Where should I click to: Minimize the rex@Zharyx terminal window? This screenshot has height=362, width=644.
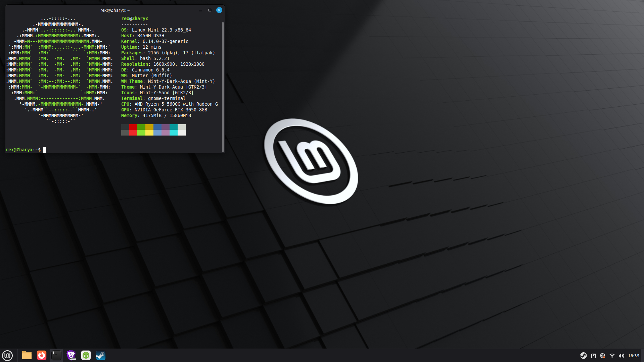pyautogui.click(x=200, y=10)
